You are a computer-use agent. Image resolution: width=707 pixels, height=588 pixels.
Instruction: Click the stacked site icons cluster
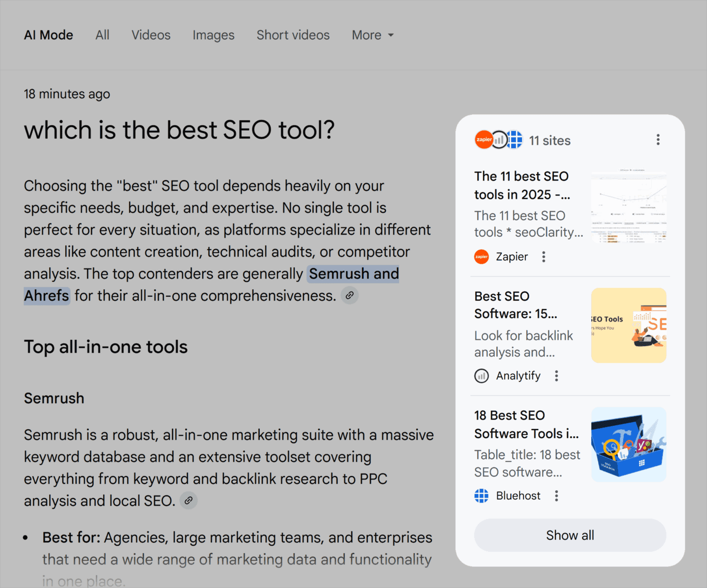pyautogui.click(x=499, y=140)
